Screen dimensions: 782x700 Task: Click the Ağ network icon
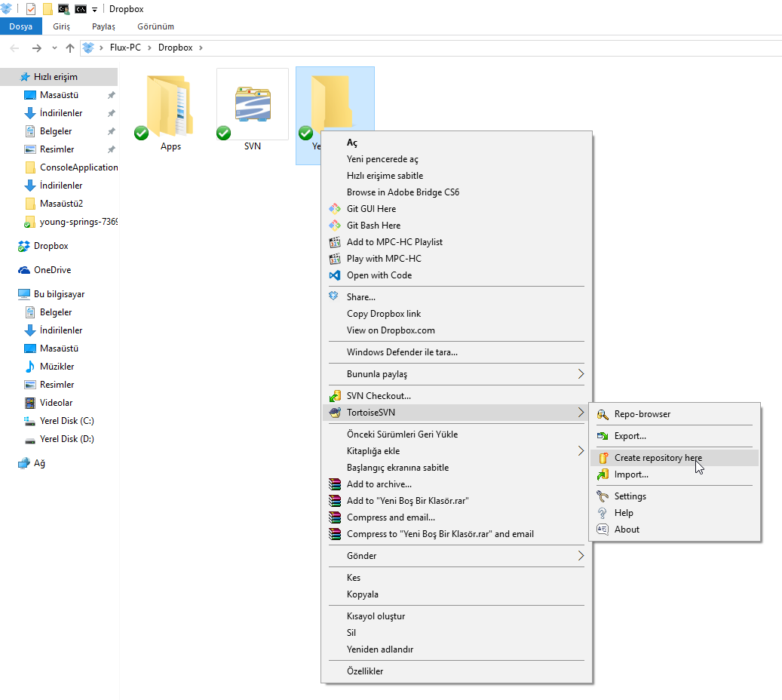(x=24, y=463)
